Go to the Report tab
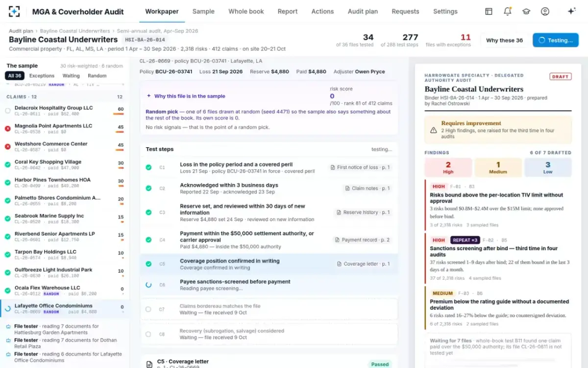Image resolution: width=588 pixels, height=368 pixels. (288, 11)
